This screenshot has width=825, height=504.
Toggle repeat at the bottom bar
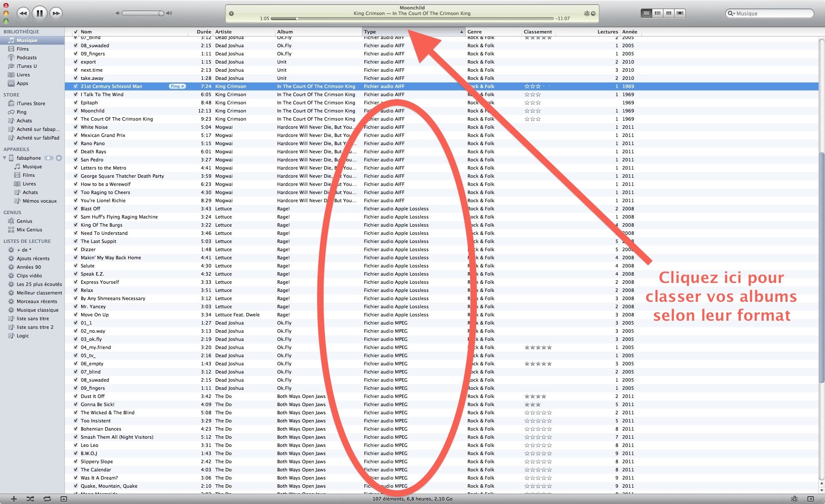click(x=47, y=499)
